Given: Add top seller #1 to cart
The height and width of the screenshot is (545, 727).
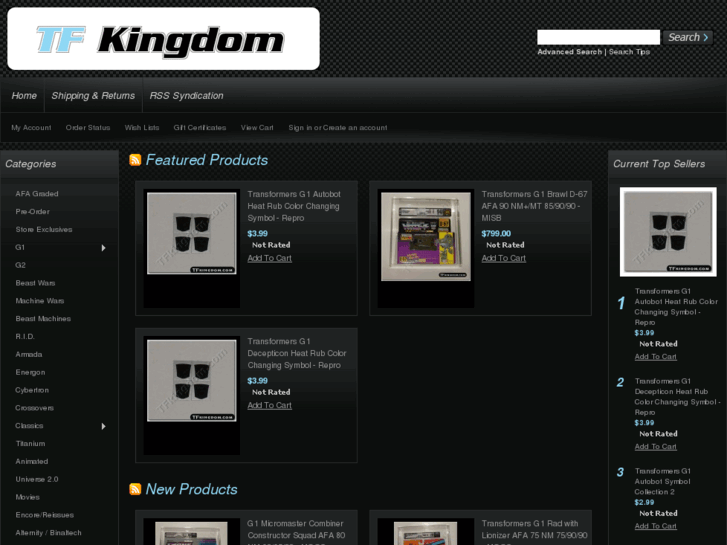Looking at the screenshot, I should click(x=656, y=357).
